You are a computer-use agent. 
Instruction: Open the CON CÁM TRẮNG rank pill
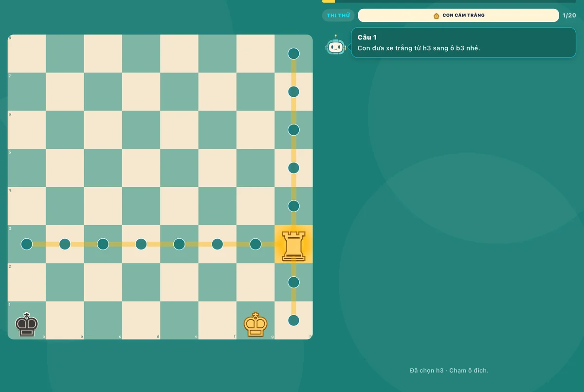(458, 16)
